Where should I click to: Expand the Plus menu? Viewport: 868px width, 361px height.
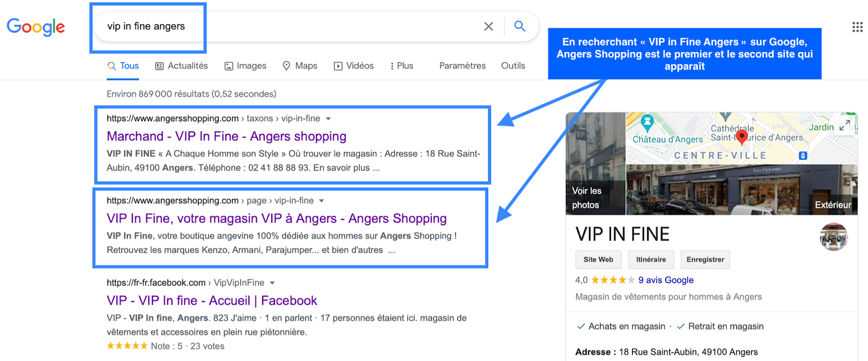click(401, 66)
